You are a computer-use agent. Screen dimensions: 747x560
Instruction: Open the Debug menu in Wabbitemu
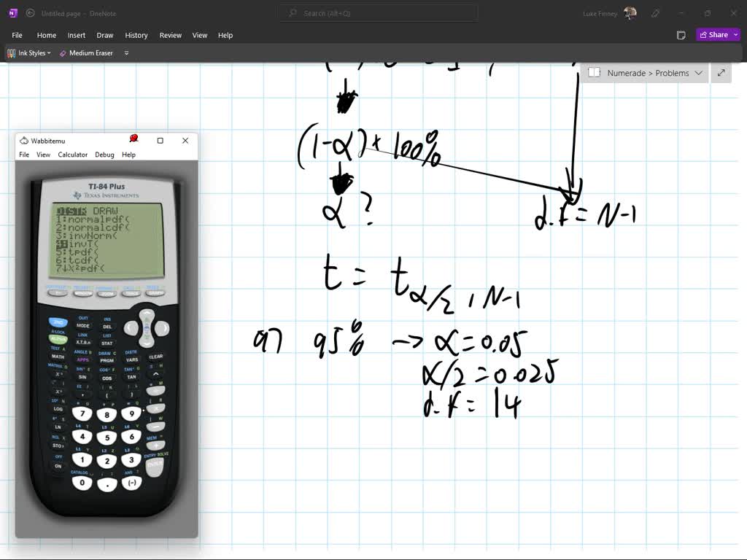point(104,155)
